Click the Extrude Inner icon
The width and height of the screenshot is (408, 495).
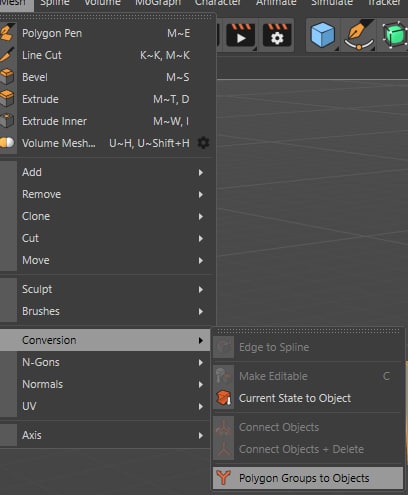click(x=7, y=121)
